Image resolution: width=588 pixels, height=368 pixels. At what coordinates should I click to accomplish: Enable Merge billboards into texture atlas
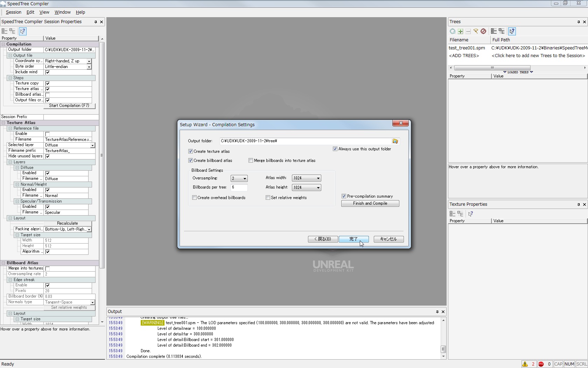[x=251, y=161]
